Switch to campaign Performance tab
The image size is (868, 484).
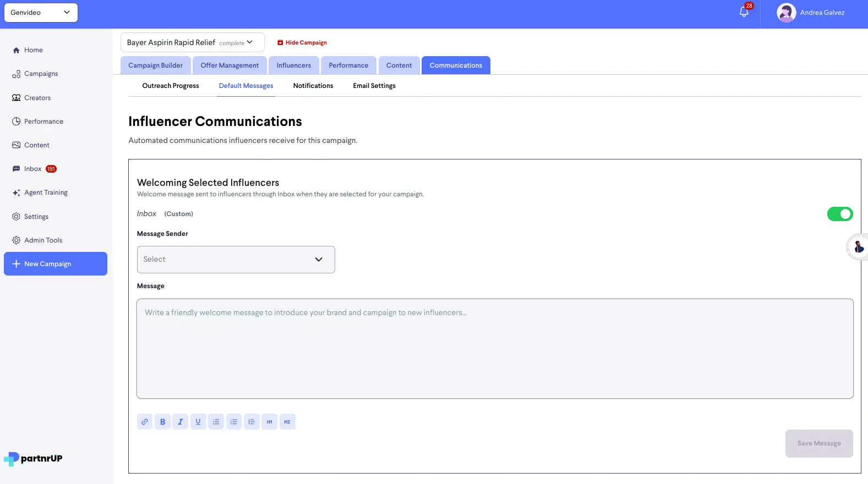tap(348, 65)
